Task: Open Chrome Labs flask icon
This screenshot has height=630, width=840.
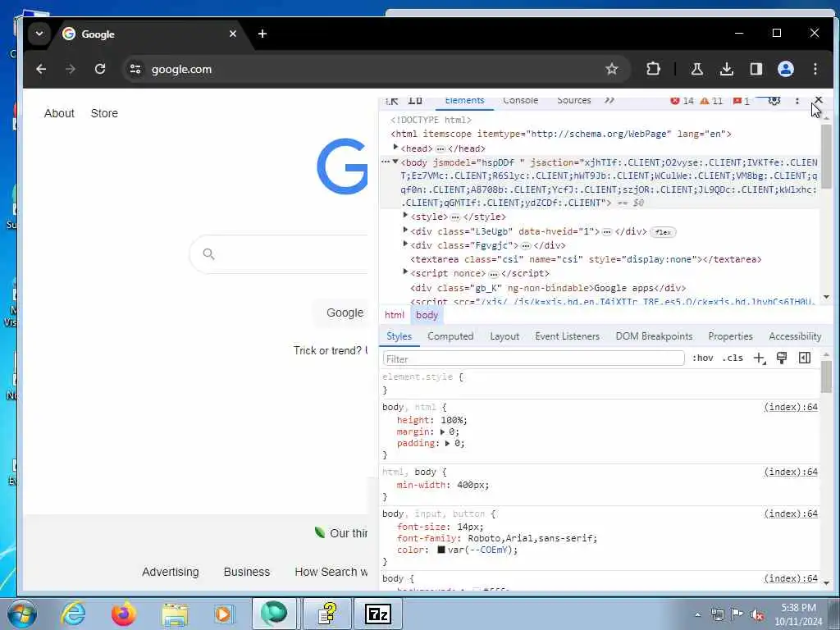Action: click(697, 69)
